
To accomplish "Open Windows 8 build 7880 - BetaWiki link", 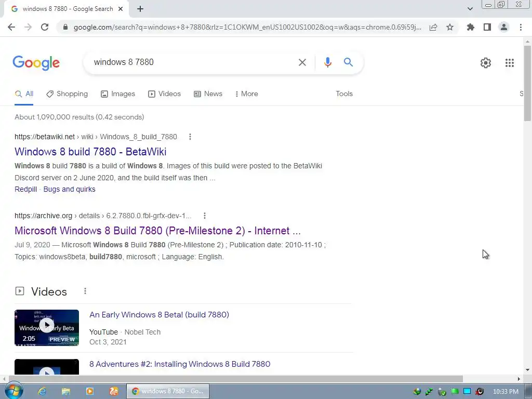I will 90,152.
